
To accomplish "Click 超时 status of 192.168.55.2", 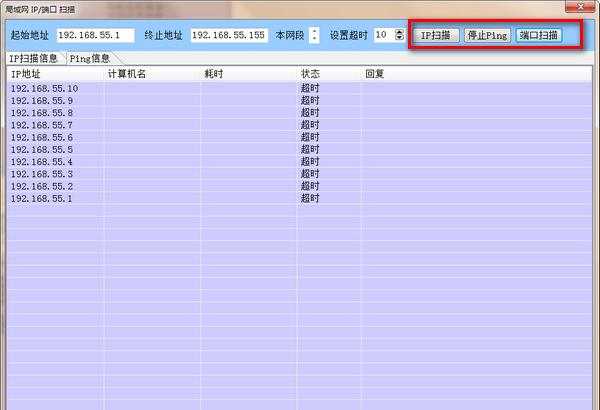I will coord(310,186).
